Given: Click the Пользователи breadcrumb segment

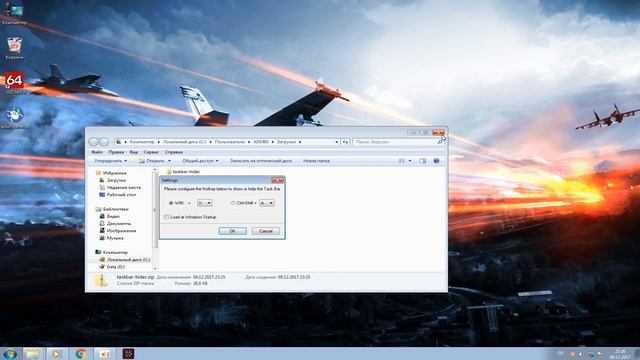Looking at the screenshot, I should 230,142.
